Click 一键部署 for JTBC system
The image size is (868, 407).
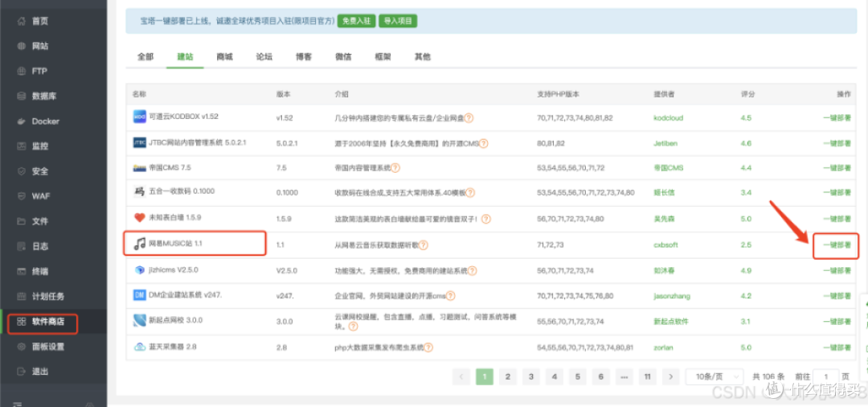tap(837, 143)
